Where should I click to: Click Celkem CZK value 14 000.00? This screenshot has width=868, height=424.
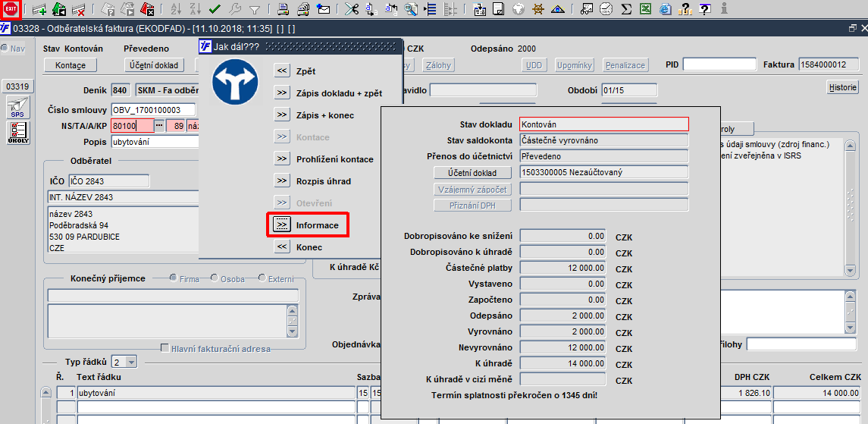(x=818, y=393)
